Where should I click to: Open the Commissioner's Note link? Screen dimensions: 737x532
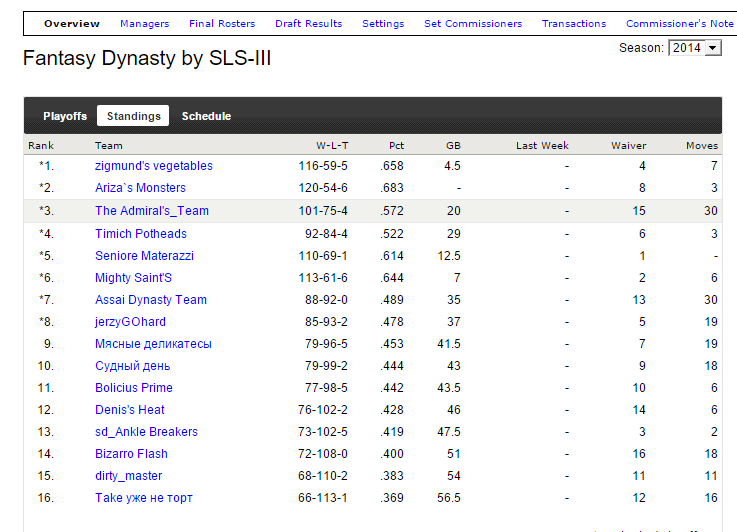pyautogui.click(x=679, y=24)
